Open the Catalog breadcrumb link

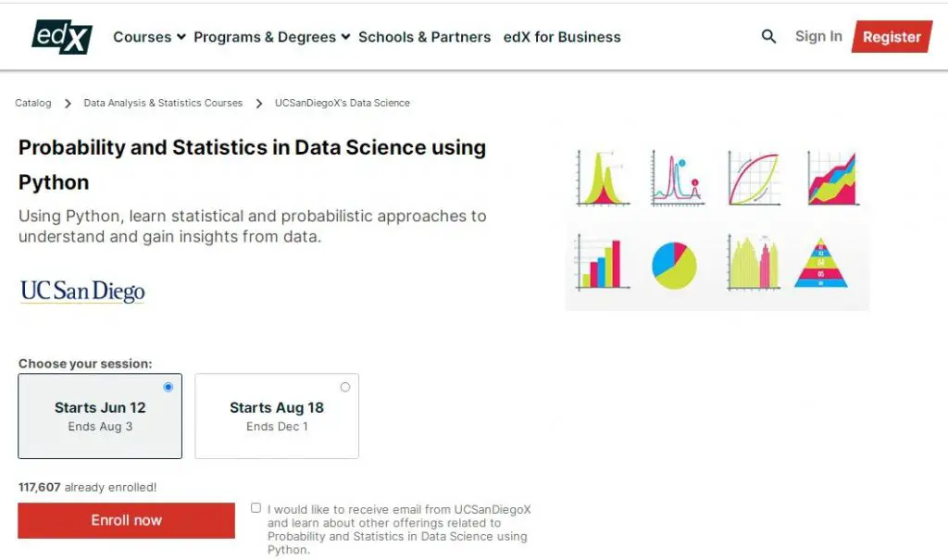pos(32,103)
